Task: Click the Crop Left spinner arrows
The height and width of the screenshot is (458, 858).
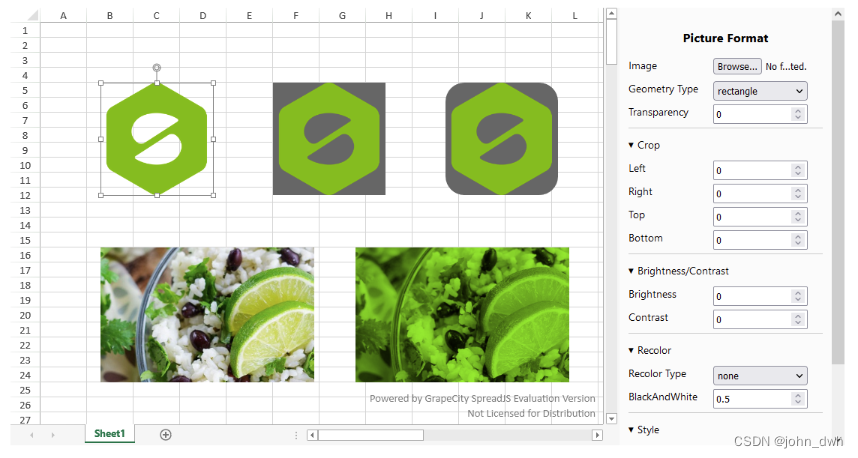Action: [798, 170]
